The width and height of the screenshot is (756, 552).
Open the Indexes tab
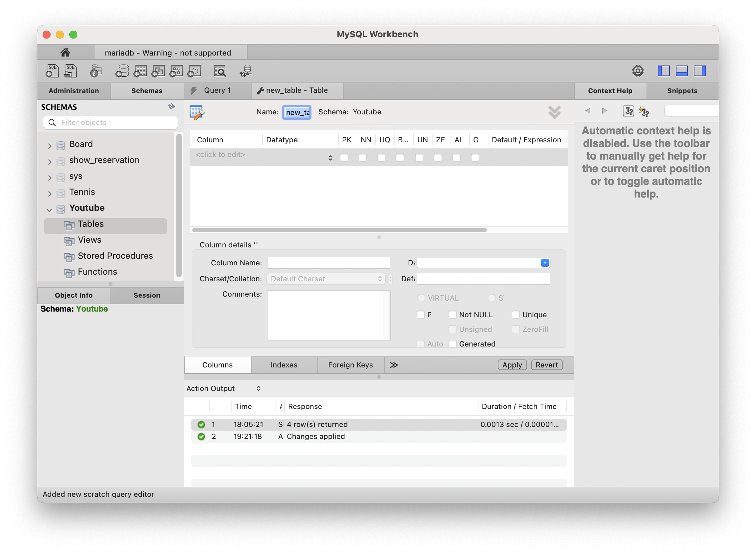(284, 365)
